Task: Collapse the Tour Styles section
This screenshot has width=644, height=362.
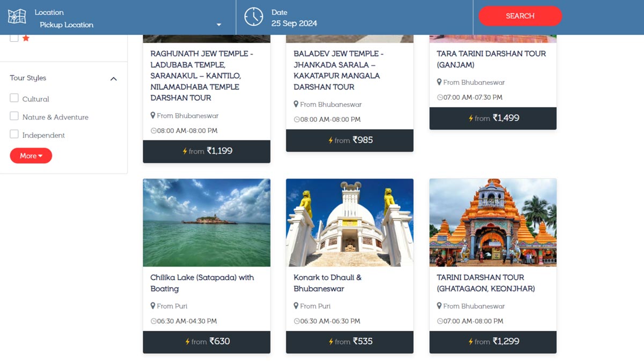Action: pos(113,78)
